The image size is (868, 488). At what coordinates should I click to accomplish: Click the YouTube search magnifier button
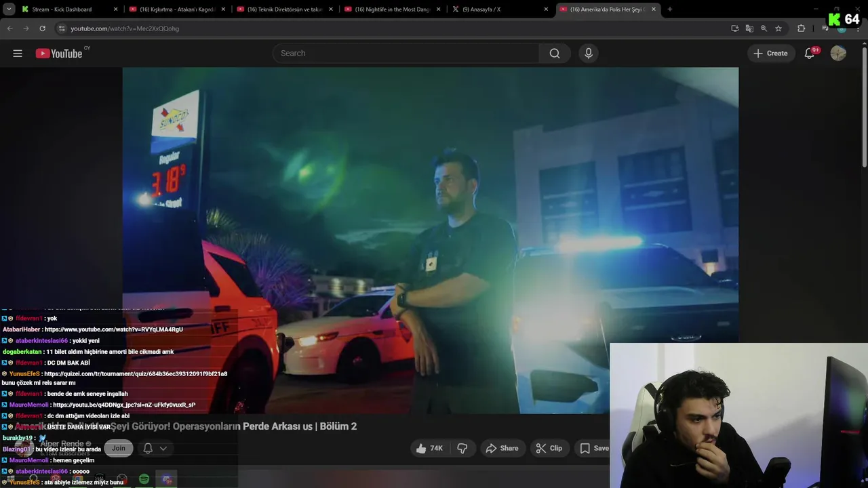pos(555,54)
